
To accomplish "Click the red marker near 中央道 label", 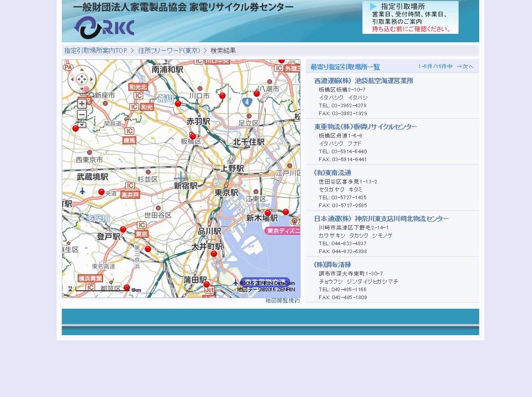I will 101,192.
